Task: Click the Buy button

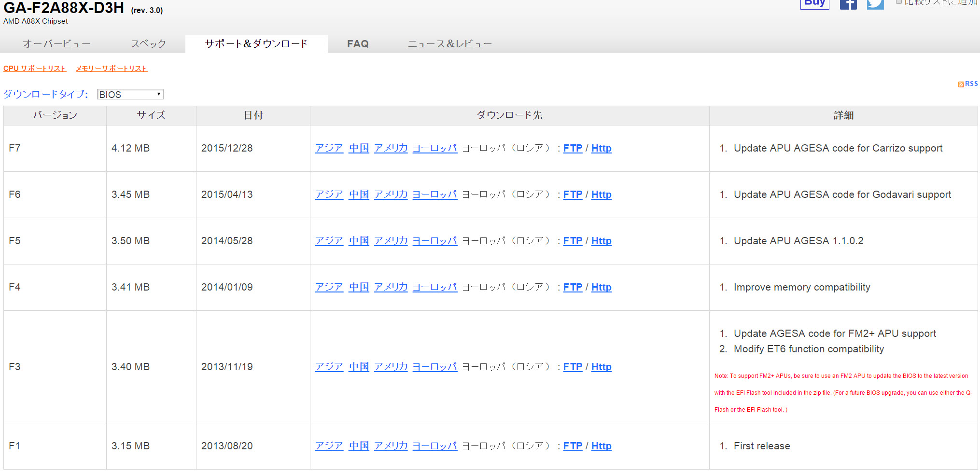Action: [x=815, y=4]
